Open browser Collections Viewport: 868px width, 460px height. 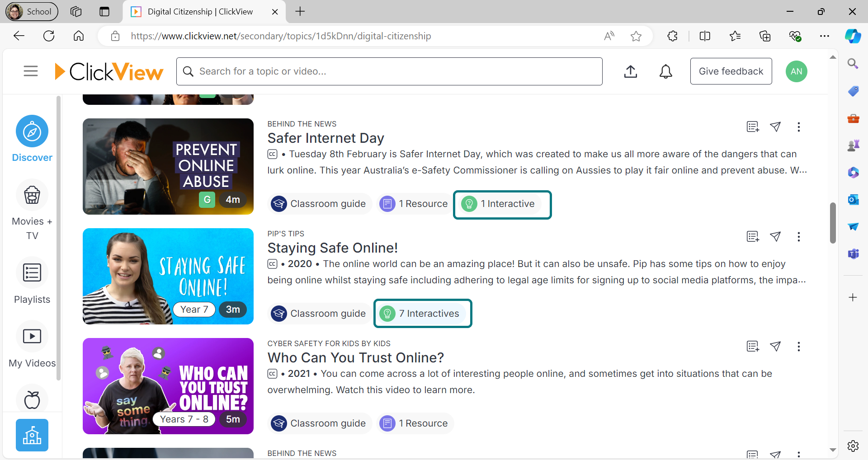click(x=765, y=36)
